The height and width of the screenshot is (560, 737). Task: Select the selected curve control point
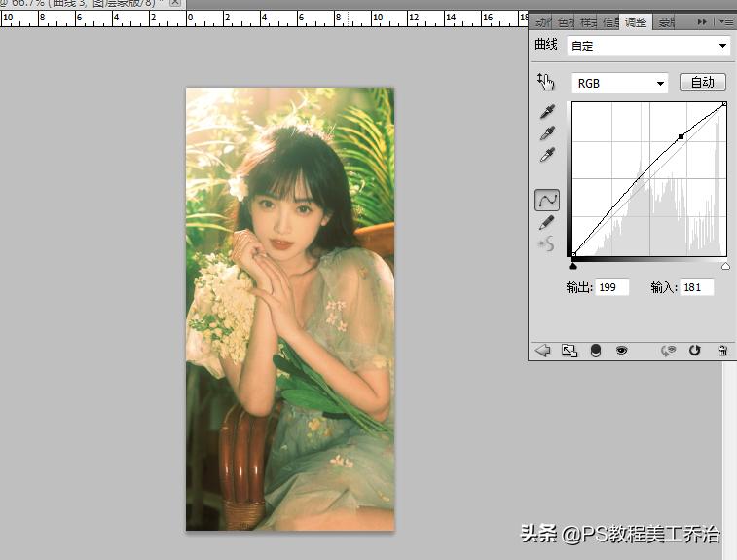681,136
